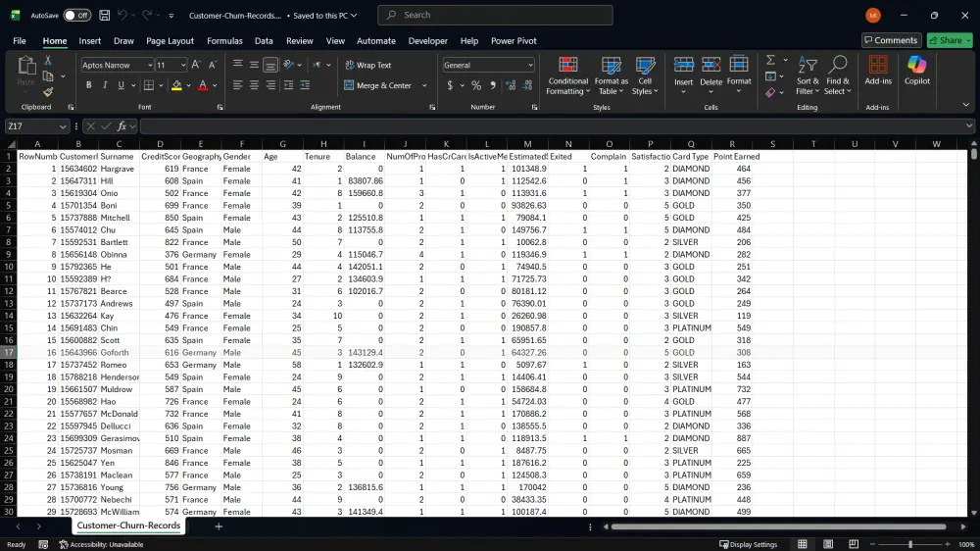Click the Orientation text angle icon

coord(288,65)
